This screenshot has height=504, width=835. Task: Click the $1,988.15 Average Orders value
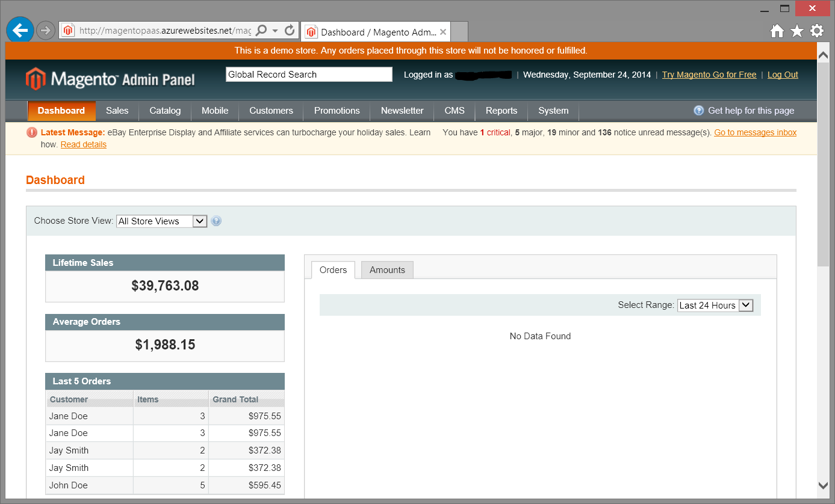point(165,345)
